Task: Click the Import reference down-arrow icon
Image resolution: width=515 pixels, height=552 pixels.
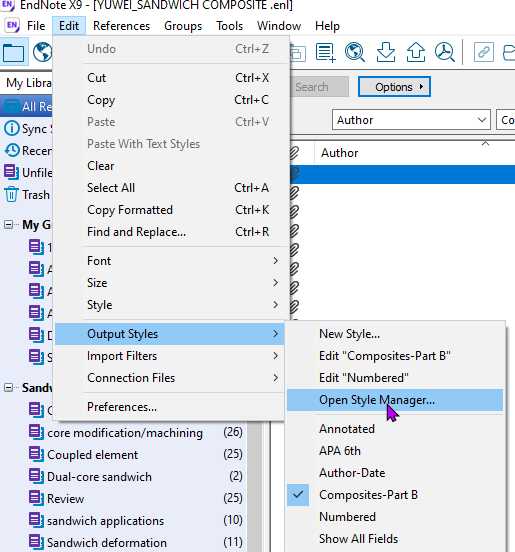Action: coord(385,52)
